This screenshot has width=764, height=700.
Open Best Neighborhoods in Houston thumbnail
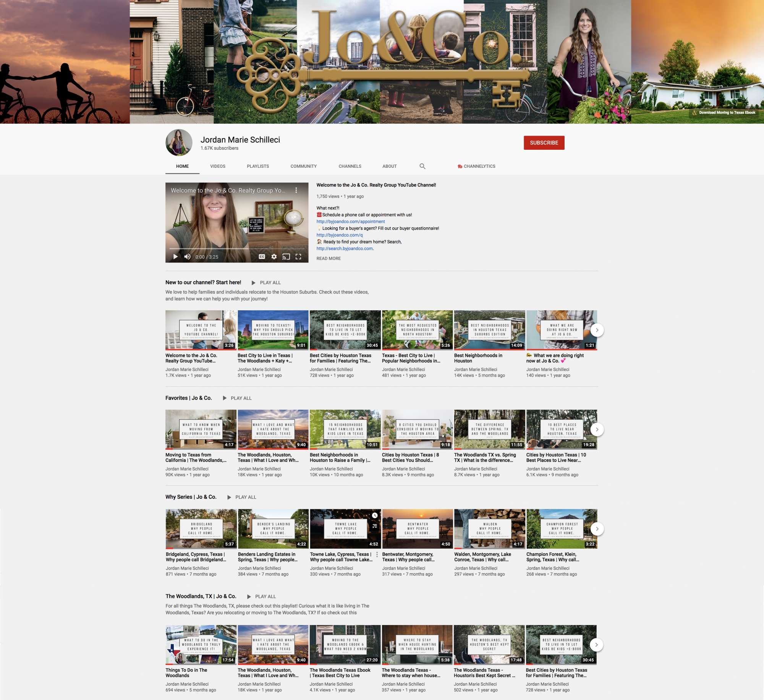489,330
